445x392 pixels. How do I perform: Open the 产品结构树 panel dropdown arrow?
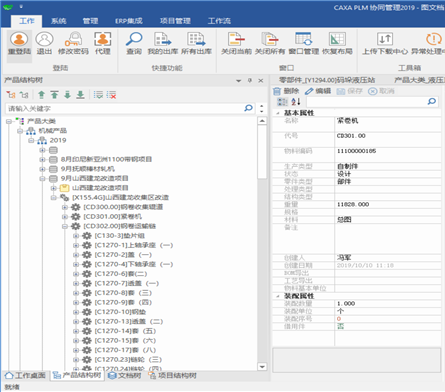click(238, 81)
